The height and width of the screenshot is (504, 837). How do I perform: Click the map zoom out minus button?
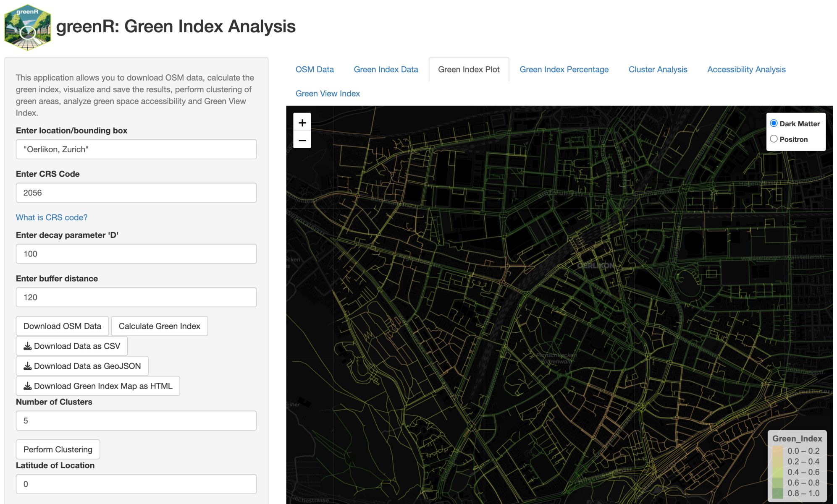click(x=302, y=140)
